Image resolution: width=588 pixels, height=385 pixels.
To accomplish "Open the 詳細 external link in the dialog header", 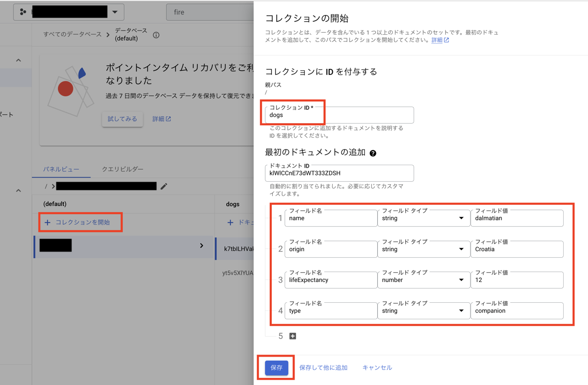I will 438,40.
